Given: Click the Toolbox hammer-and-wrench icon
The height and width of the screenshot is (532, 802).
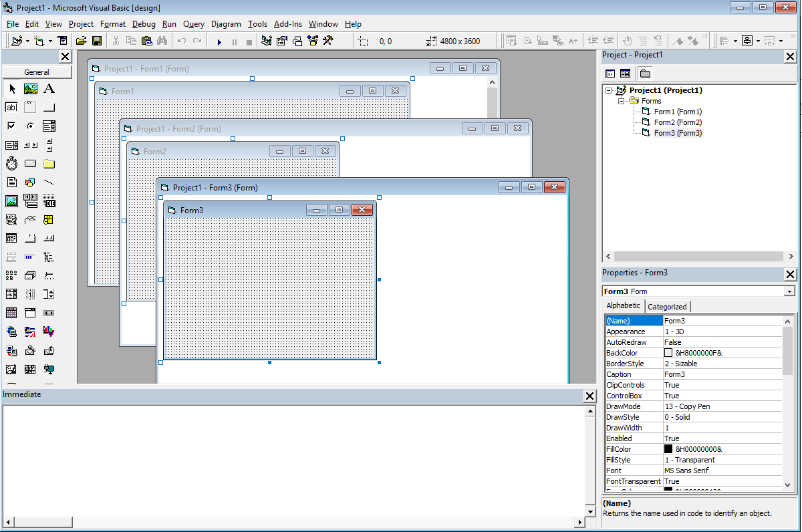Looking at the screenshot, I should coord(327,41).
